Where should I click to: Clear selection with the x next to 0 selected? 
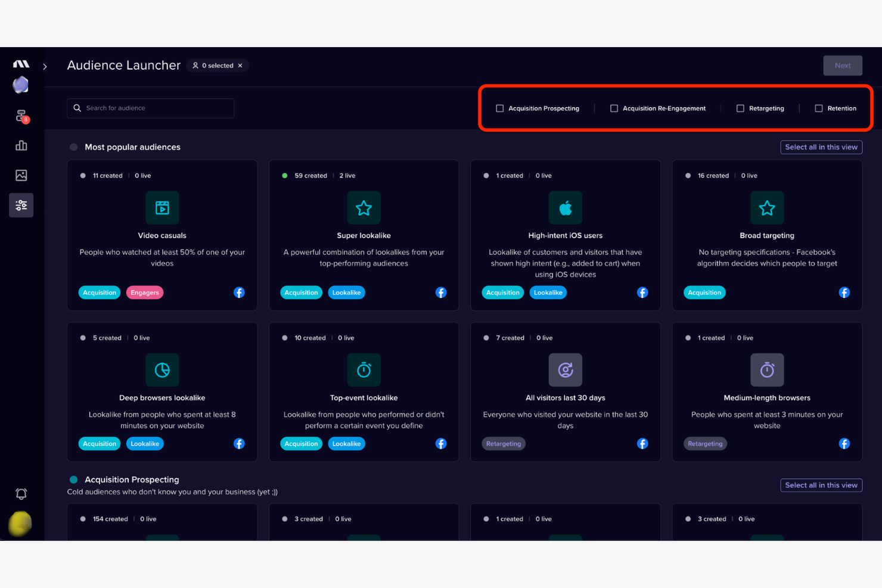tap(240, 66)
